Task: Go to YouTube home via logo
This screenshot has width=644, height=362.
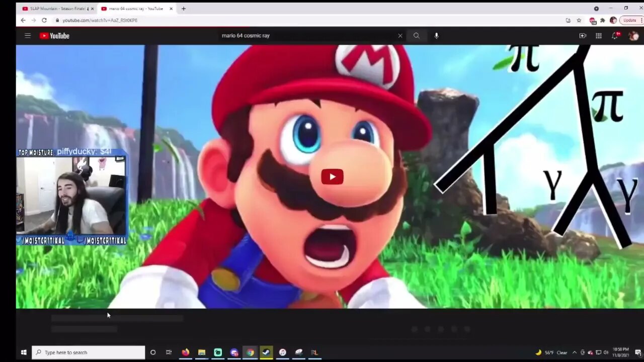Action: [54, 36]
